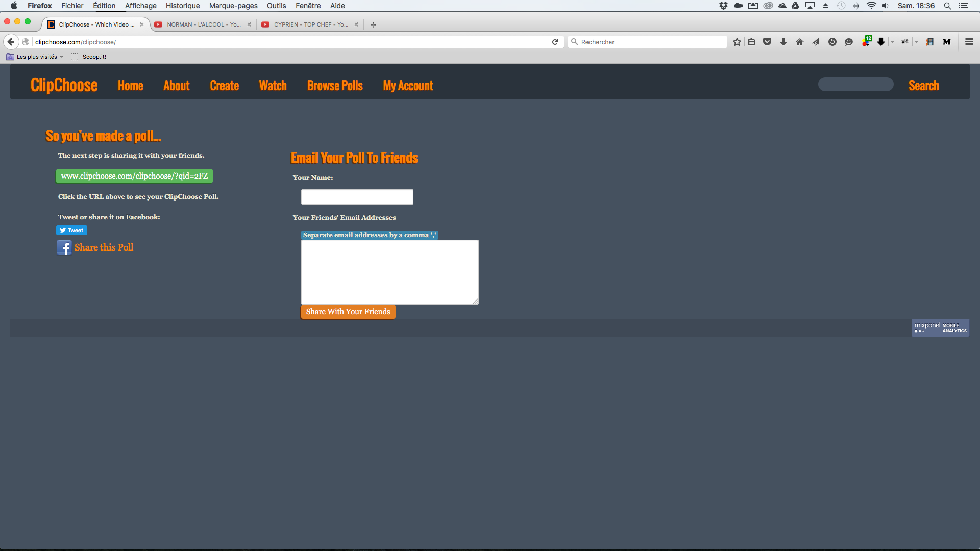The width and height of the screenshot is (980, 551).
Task: Open the smiley chat bubble icon
Action: point(849,42)
